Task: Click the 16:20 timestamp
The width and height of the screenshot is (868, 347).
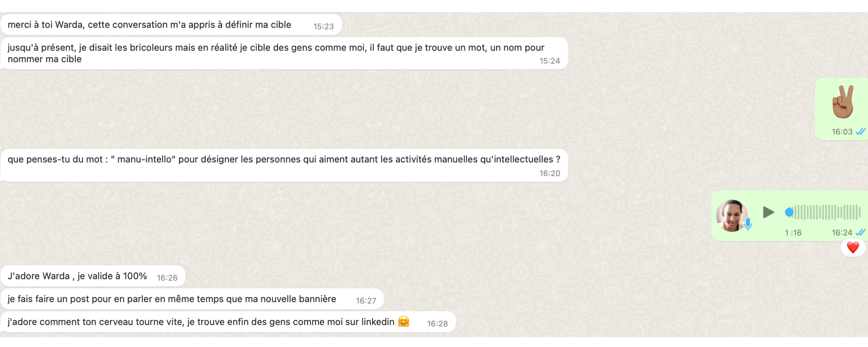Action: (550, 173)
